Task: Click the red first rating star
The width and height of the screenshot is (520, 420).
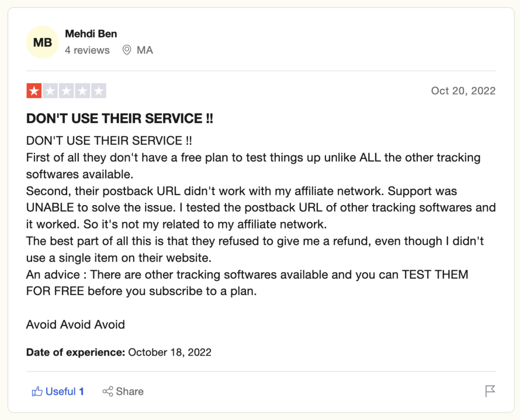Action: tap(34, 91)
